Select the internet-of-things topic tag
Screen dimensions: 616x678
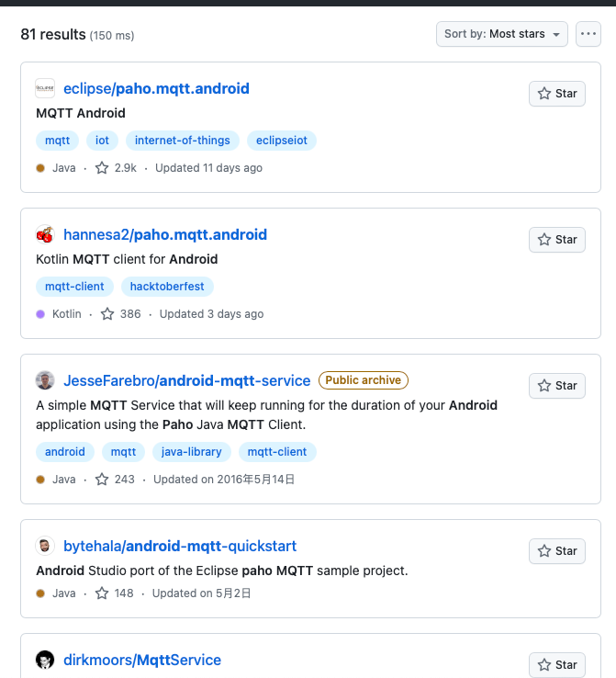coord(183,141)
